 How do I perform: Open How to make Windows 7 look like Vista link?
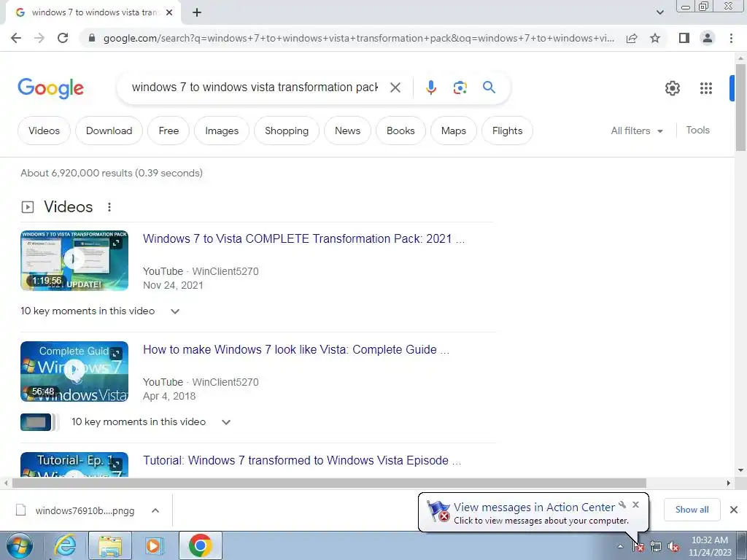click(x=296, y=349)
